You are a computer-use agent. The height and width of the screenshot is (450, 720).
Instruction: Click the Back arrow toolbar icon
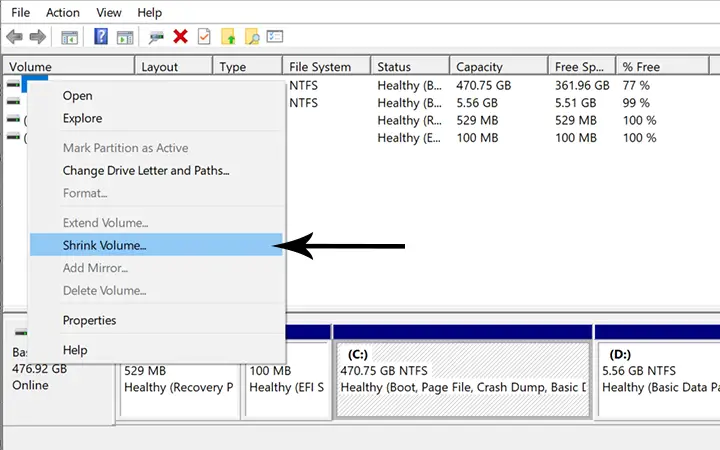coord(15,37)
